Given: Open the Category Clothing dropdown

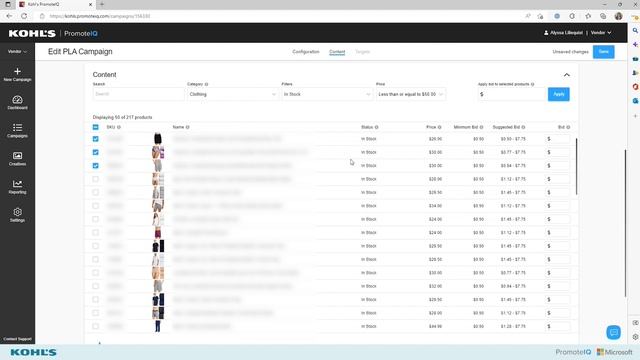Looking at the screenshot, I should coord(232,94).
